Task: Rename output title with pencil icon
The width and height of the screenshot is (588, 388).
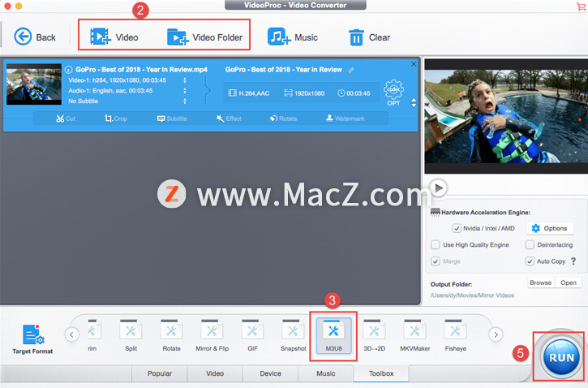Action: coord(350,70)
